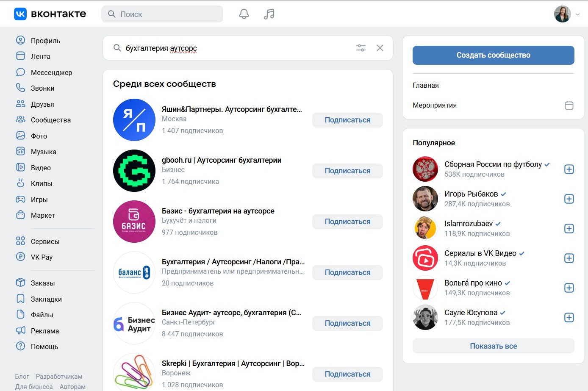
Task: Open the Блог footer link
Action: click(22, 376)
